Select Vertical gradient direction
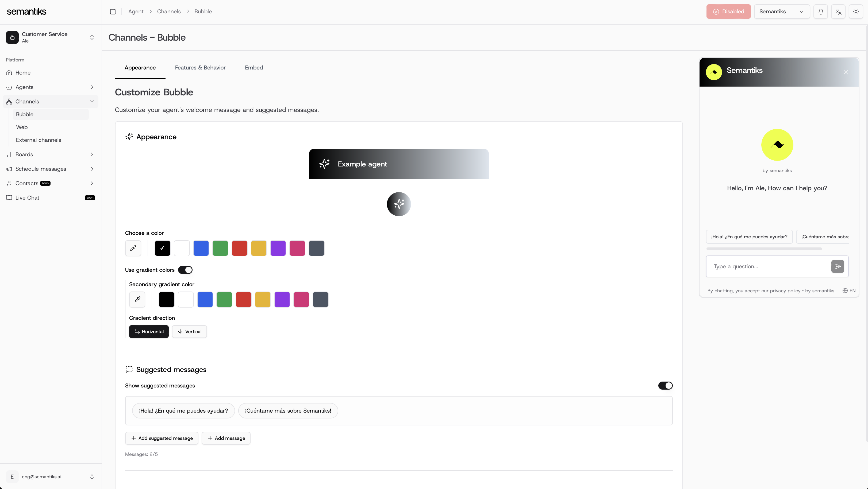The image size is (868, 489). pyautogui.click(x=189, y=331)
